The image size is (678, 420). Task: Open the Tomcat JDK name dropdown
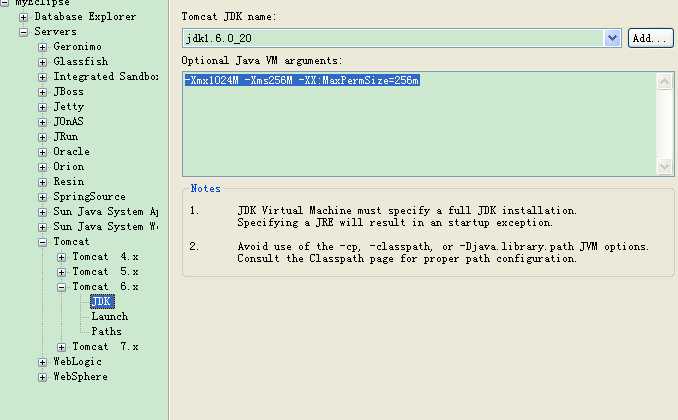click(612, 38)
